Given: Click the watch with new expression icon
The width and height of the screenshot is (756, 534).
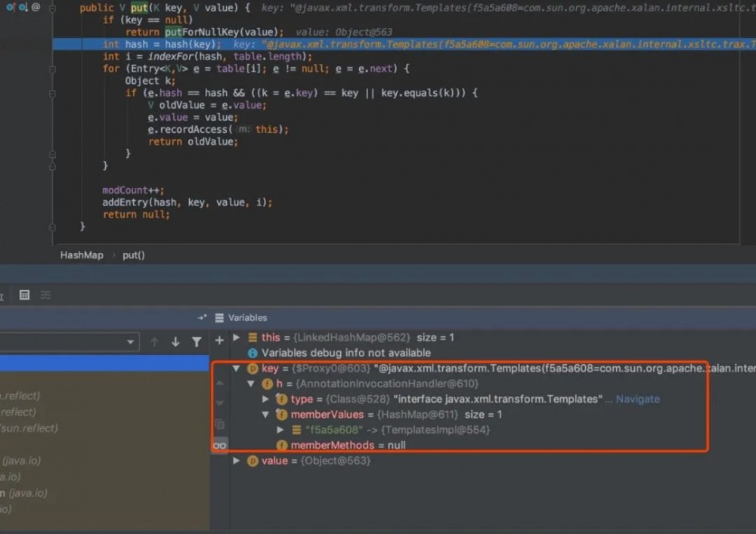Looking at the screenshot, I should pos(201,317).
